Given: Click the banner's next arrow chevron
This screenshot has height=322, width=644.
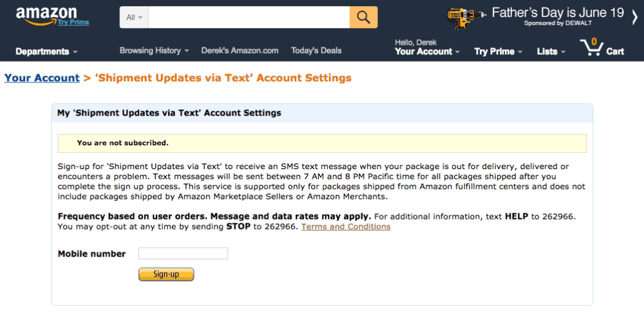Looking at the screenshot, I should (x=635, y=17).
